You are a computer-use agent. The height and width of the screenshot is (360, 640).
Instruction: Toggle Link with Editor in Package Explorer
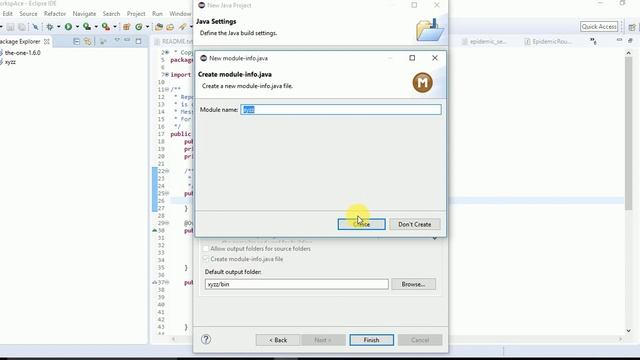[87, 41]
